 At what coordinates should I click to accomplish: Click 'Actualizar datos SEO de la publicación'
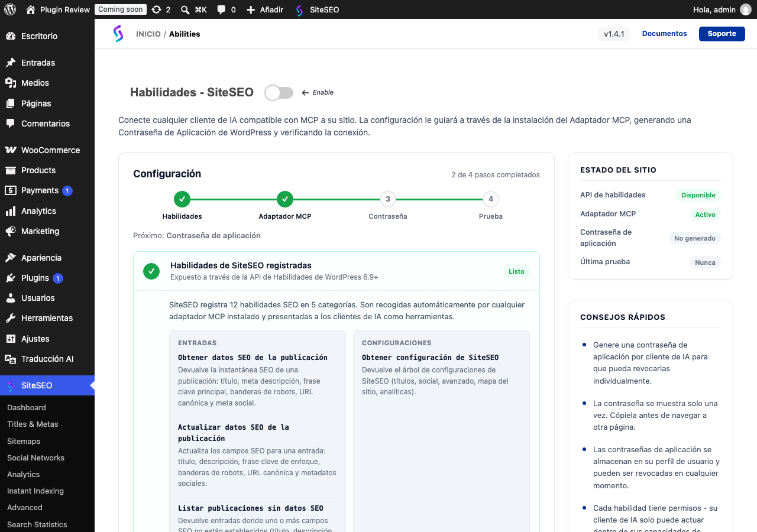(234, 433)
